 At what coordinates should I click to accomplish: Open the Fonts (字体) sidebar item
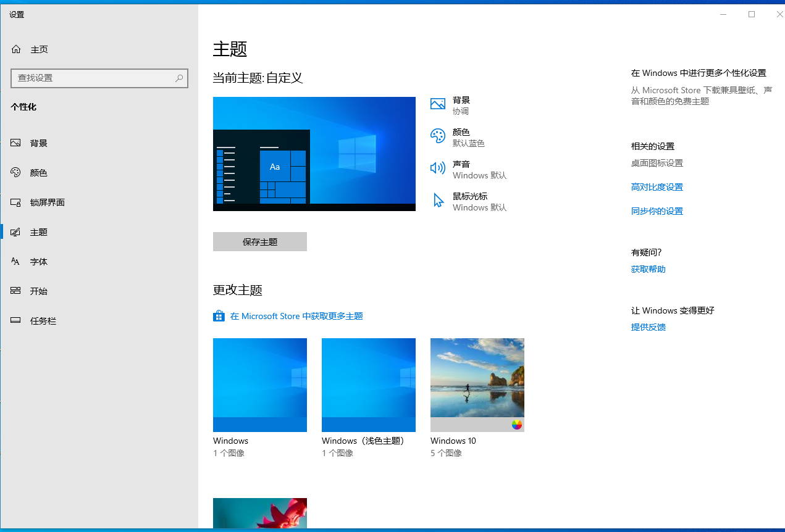pyautogui.click(x=38, y=262)
